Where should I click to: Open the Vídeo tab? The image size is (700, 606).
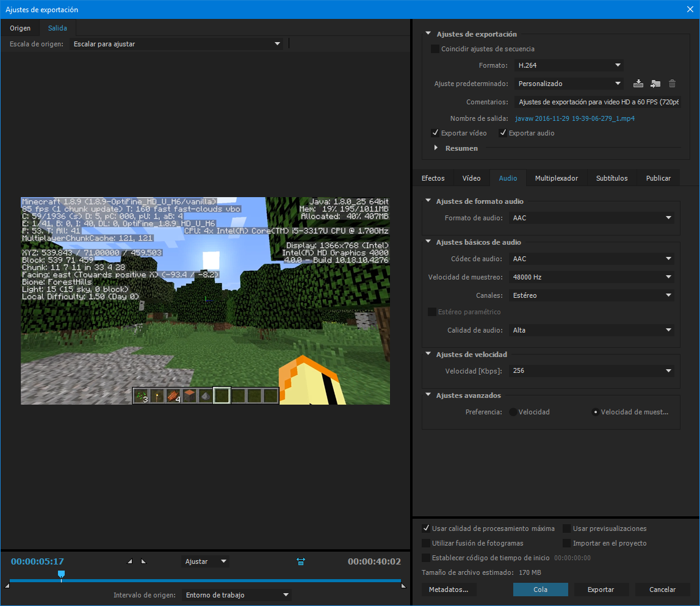point(471,178)
